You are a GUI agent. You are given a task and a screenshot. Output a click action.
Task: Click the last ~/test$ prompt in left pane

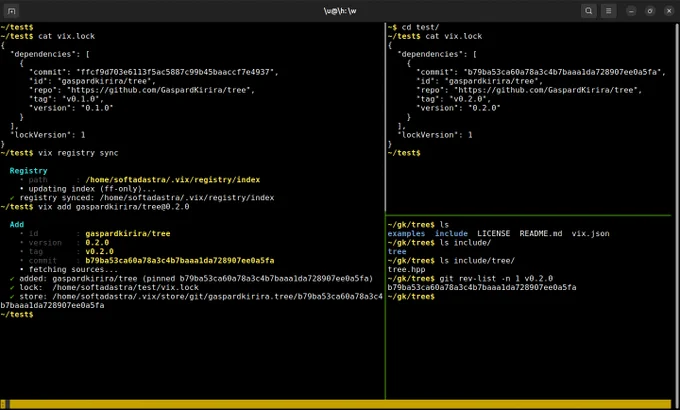coord(16,315)
